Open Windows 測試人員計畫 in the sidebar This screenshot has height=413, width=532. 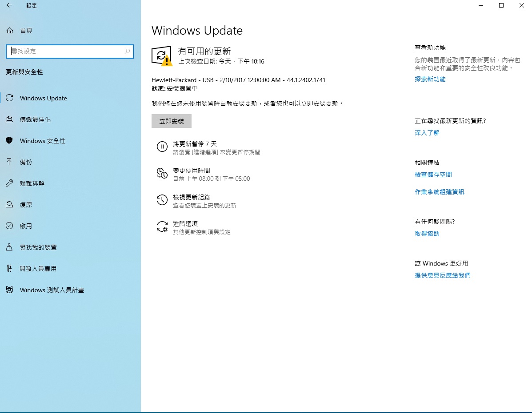pyautogui.click(x=52, y=290)
